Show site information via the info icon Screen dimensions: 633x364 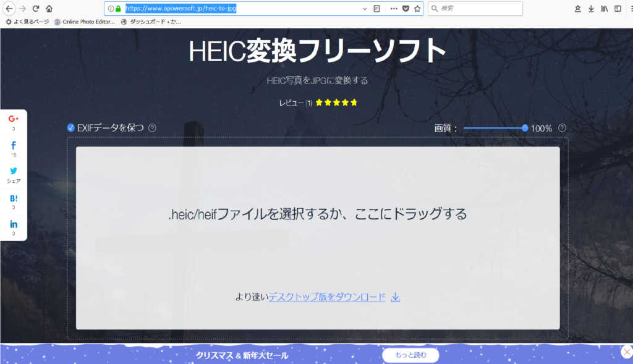[111, 9]
